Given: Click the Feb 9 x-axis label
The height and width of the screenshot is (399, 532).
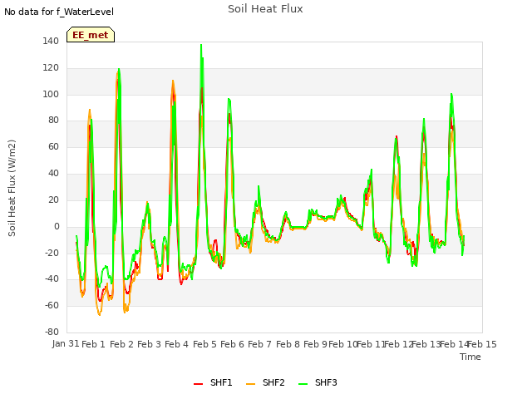Looking at the screenshot, I should pos(315,344).
